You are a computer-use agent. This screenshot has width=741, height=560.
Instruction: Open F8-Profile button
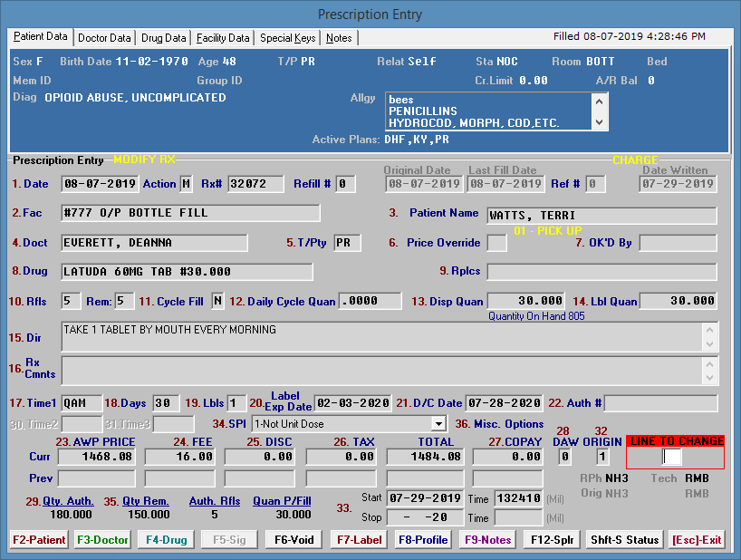(x=423, y=540)
